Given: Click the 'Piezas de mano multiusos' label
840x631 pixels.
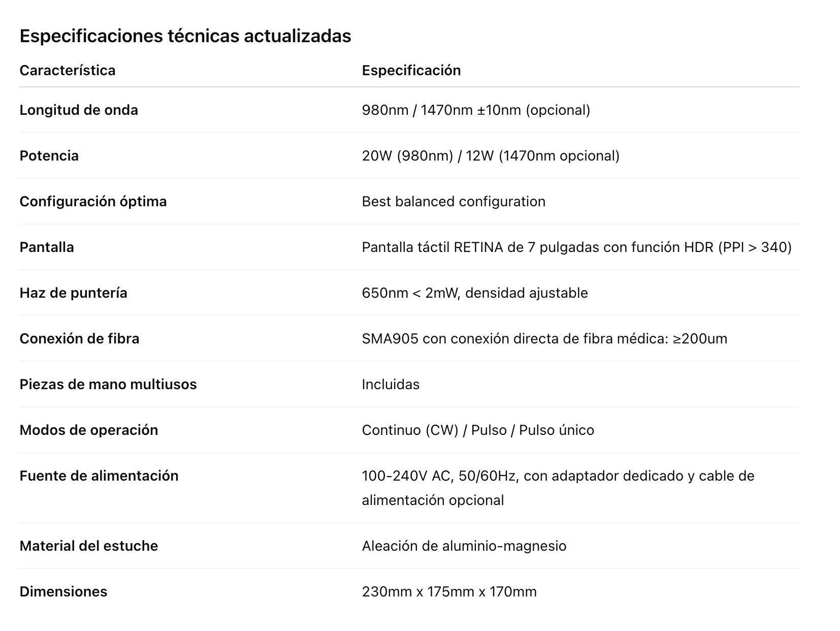Looking at the screenshot, I should pos(108,384).
